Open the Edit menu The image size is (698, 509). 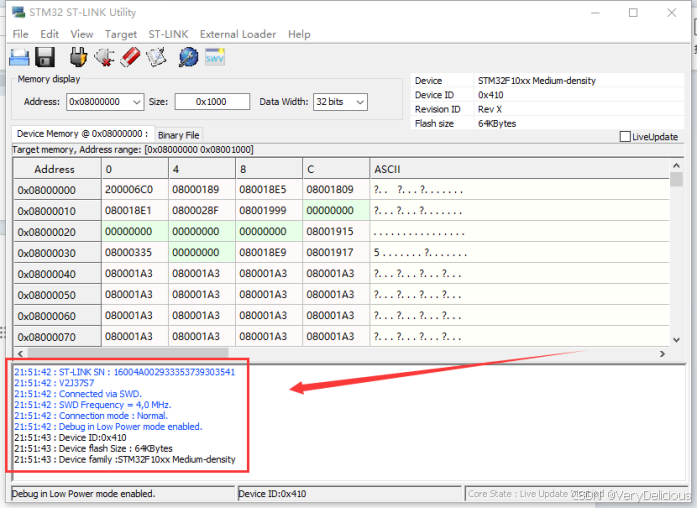(49, 34)
